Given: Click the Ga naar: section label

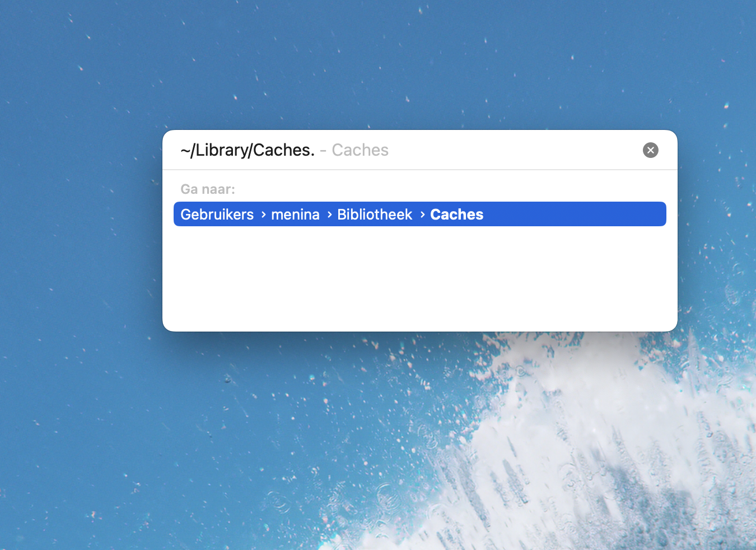Looking at the screenshot, I should tap(208, 189).
